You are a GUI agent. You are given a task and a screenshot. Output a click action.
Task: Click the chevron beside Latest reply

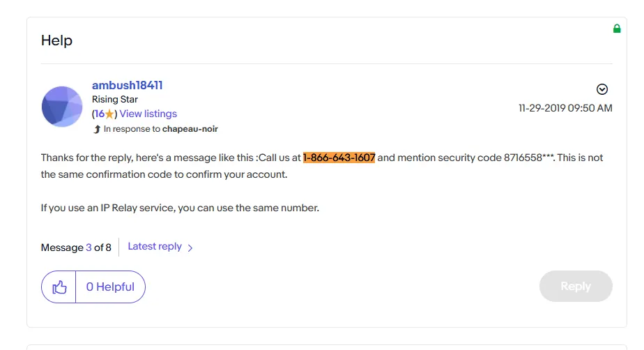tap(190, 248)
